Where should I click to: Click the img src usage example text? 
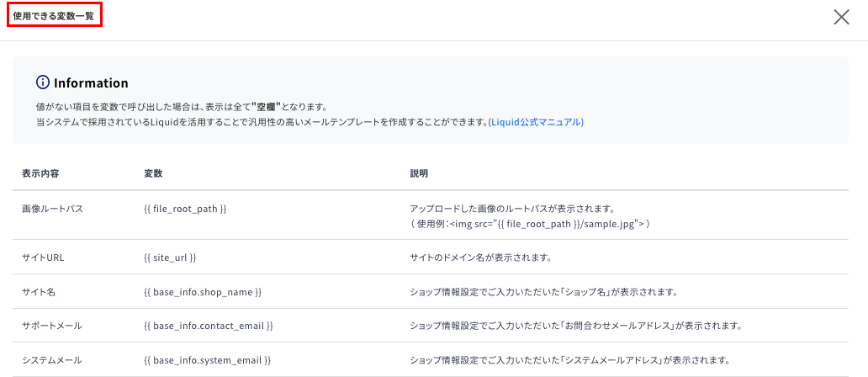tap(529, 224)
